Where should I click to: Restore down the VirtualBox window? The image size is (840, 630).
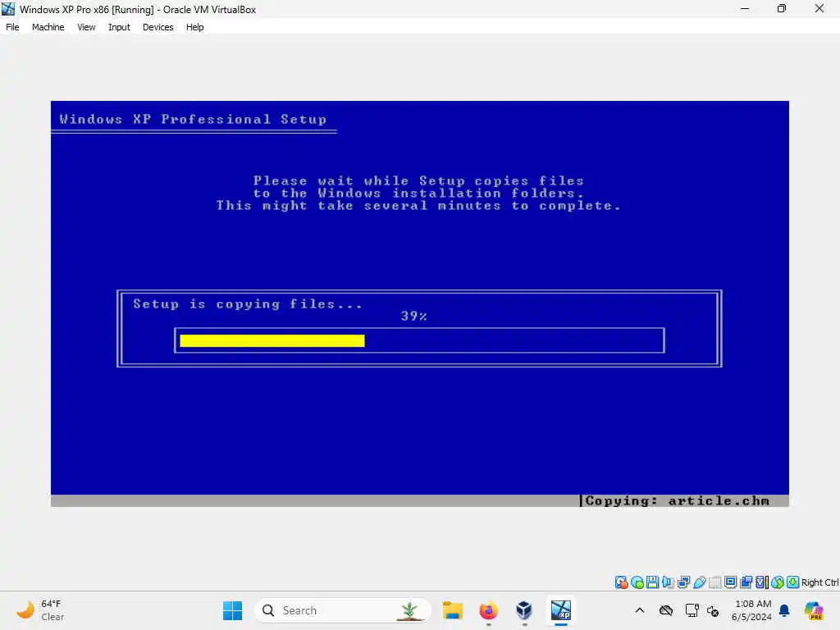782,8
